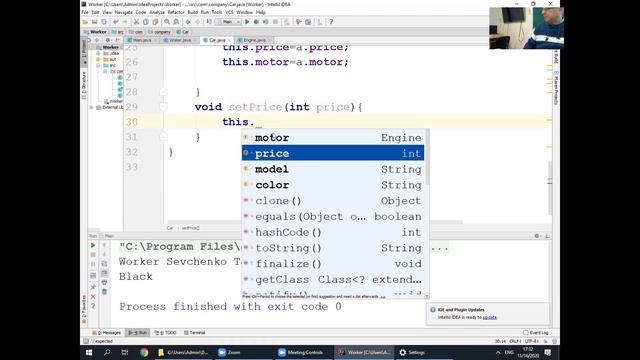Open Run panel settings gear

[537, 236]
